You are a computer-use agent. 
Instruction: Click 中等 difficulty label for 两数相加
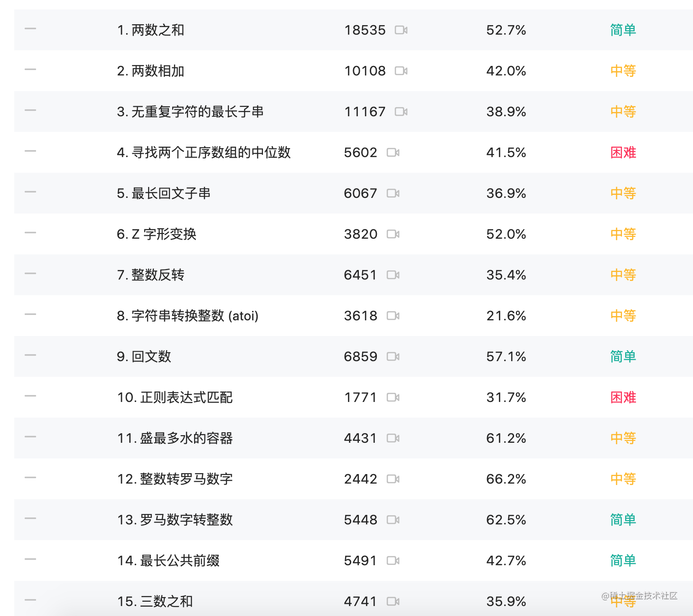[x=623, y=71]
